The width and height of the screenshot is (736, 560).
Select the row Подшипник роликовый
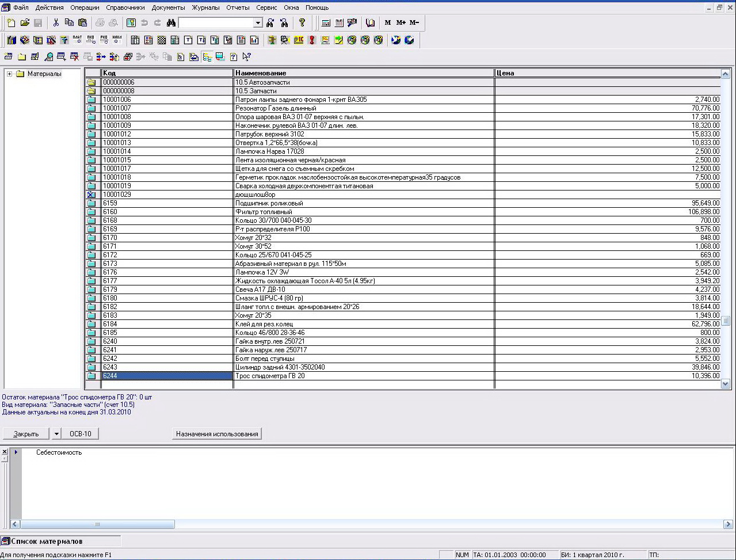pos(403,203)
